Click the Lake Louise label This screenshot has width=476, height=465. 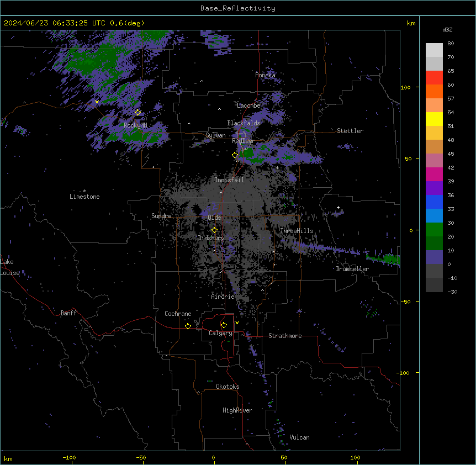(10, 267)
